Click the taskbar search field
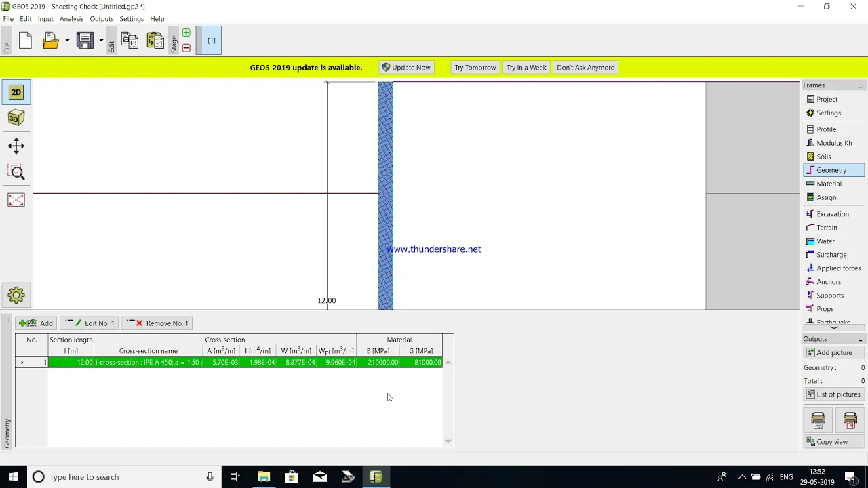 (x=124, y=477)
